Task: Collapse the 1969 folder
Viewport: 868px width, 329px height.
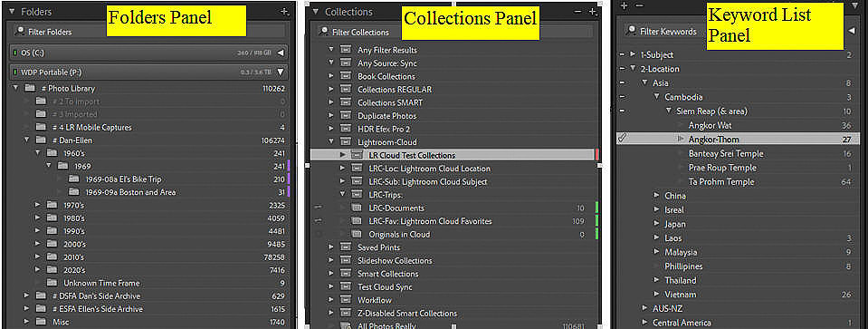Action: [49, 166]
